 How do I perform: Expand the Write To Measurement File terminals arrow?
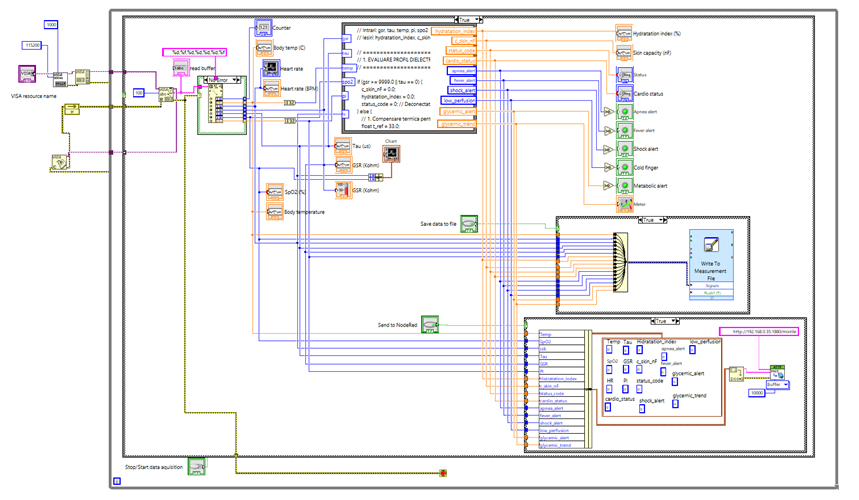[711, 298]
